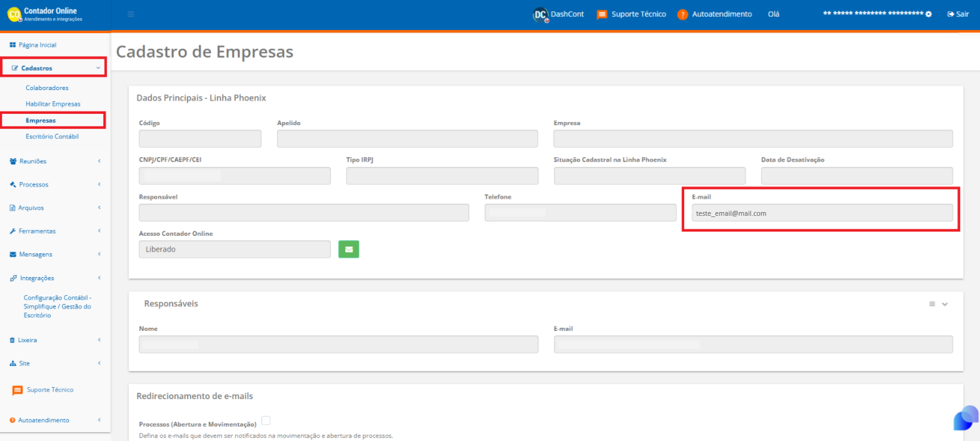
Task: Go to Habilitar Empresas
Action: click(x=53, y=104)
